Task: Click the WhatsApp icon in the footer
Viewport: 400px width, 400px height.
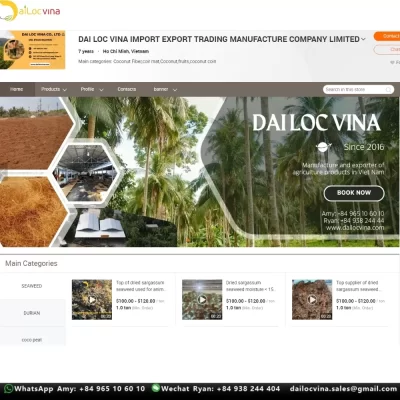Action: 8,389
